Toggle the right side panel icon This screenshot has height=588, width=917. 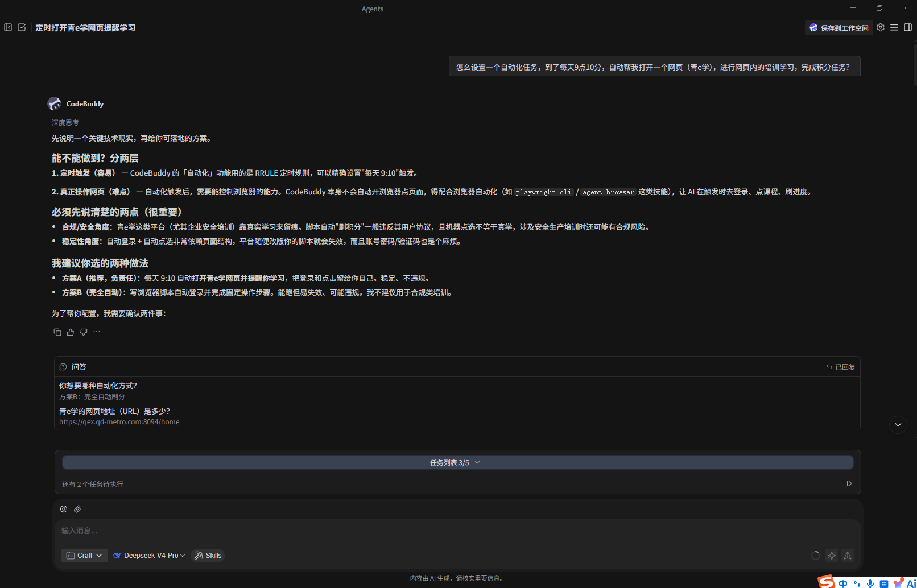coord(908,27)
